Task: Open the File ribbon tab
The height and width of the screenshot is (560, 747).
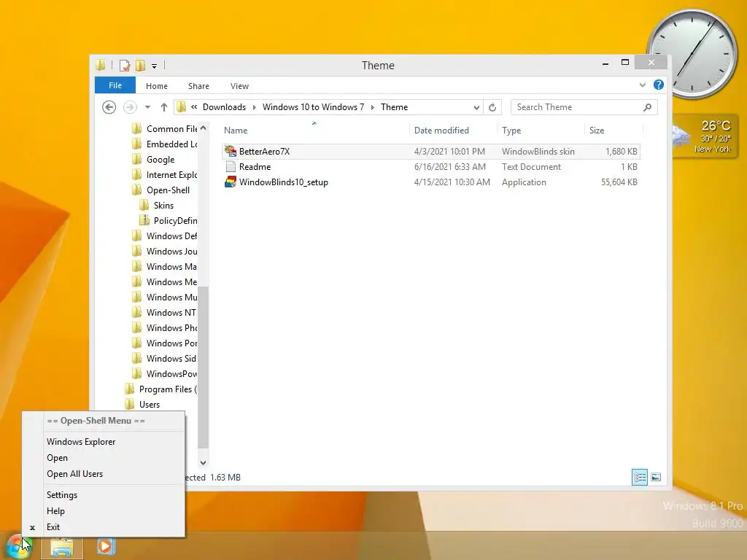Action: pyautogui.click(x=115, y=85)
